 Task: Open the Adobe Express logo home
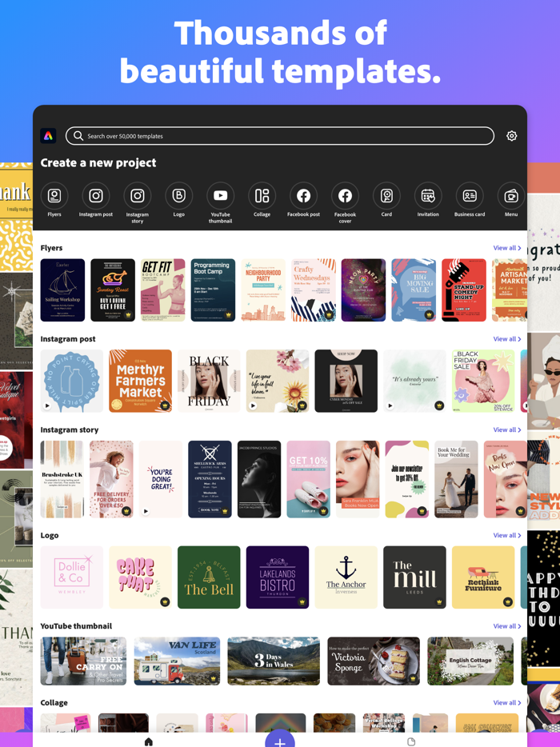[48, 136]
